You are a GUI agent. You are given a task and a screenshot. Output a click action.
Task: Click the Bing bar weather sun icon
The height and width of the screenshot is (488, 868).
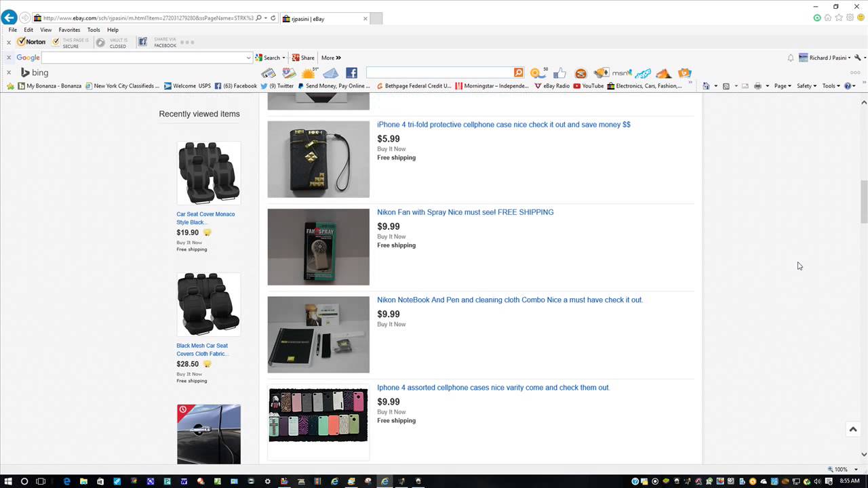click(309, 73)
